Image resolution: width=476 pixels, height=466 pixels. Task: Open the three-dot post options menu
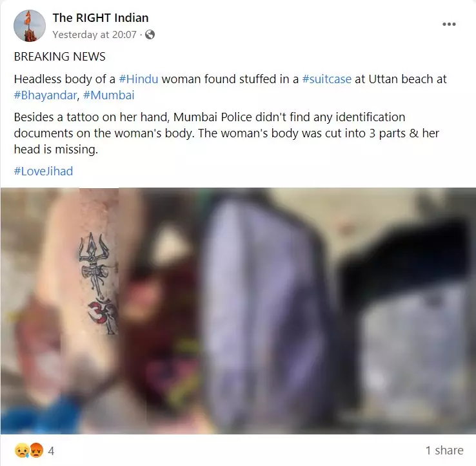click(449, 24)
